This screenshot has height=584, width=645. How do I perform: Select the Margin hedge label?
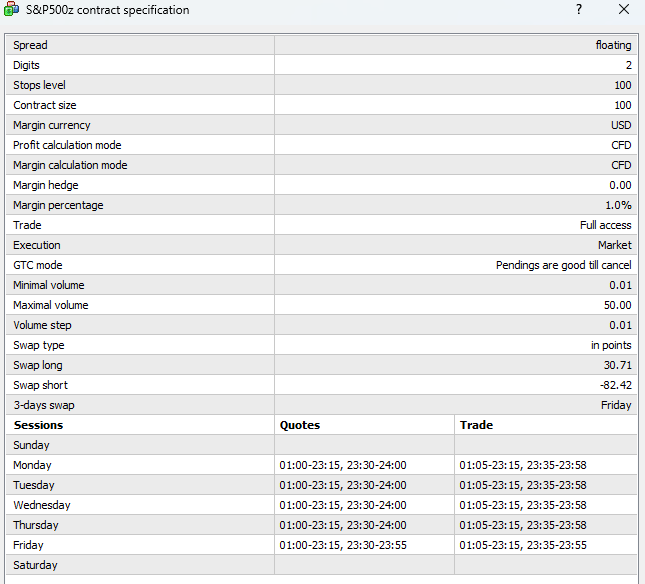(x=46, y=185)
